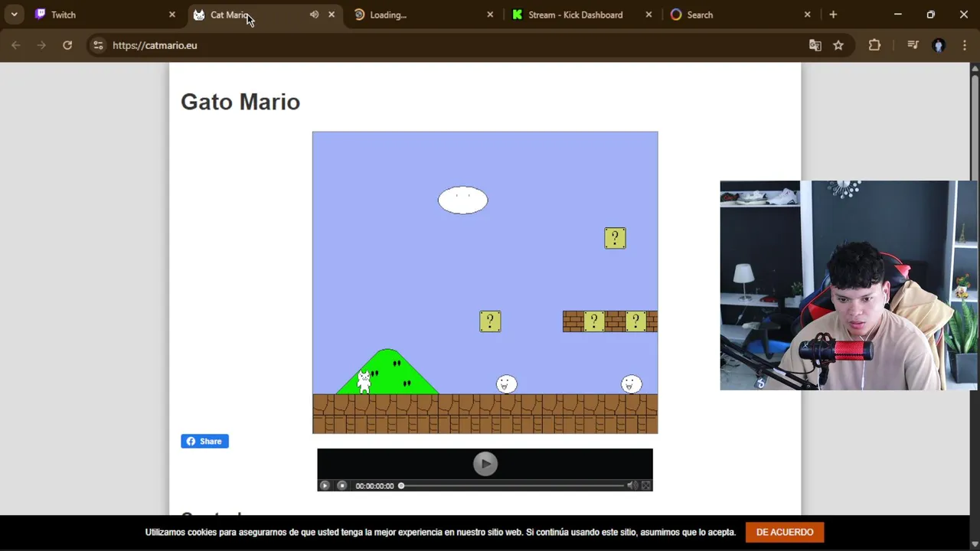
Task: Click the Facebook Share button
Action: coord(204,441)
